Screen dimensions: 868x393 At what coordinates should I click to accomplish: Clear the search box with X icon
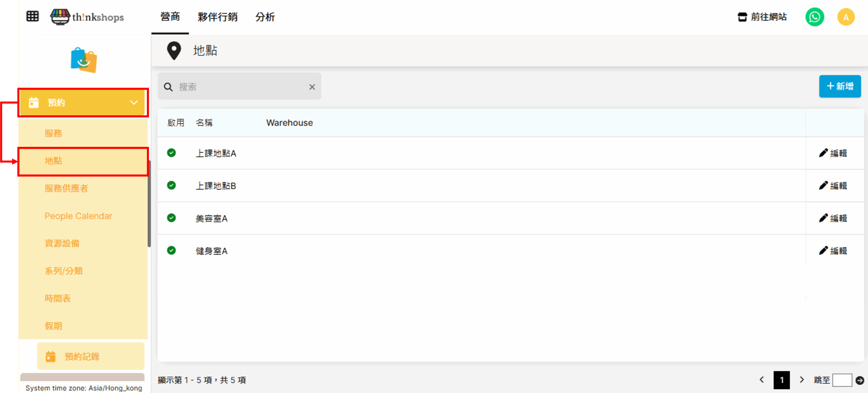(x=312, y=87)
